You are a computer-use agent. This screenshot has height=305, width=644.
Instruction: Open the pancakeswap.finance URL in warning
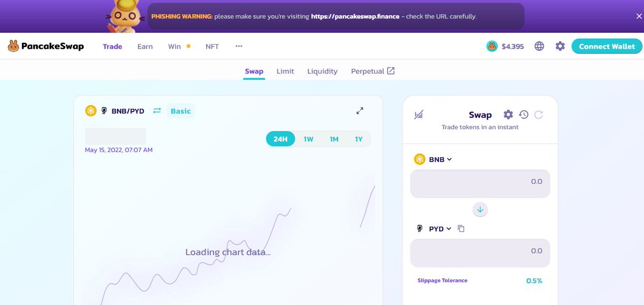(355, 17)
